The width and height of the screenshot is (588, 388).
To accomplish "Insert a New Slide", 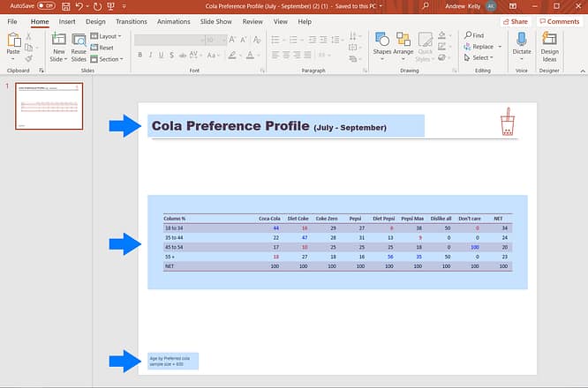I will (58, 44).
